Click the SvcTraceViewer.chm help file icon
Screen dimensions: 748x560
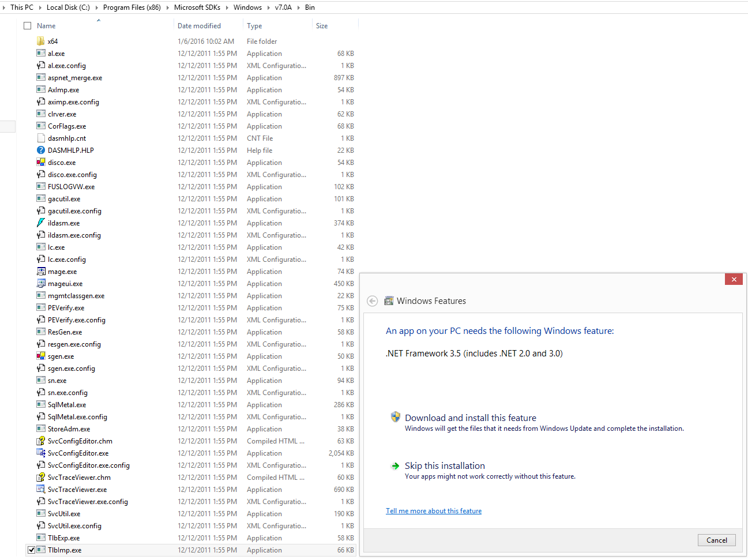40,477
